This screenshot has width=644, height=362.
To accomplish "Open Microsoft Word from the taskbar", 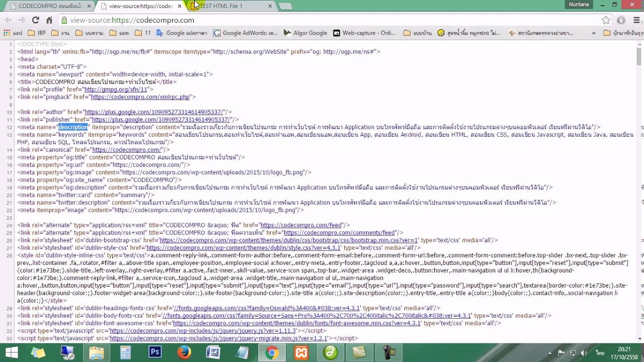I will tap(213, 352).
